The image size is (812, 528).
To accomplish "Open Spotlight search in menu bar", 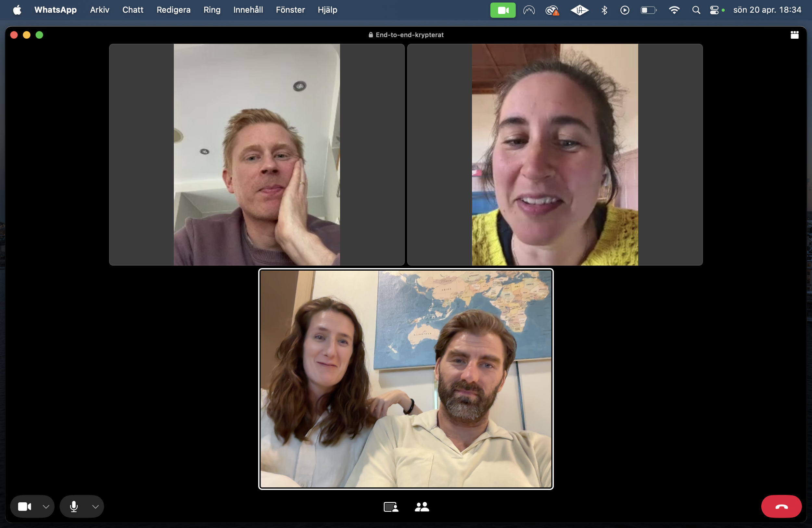I will (696, 10).
